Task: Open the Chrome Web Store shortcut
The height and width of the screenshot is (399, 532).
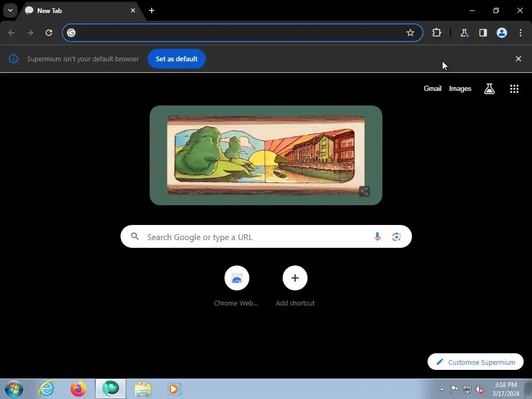Action: (236, 286)
